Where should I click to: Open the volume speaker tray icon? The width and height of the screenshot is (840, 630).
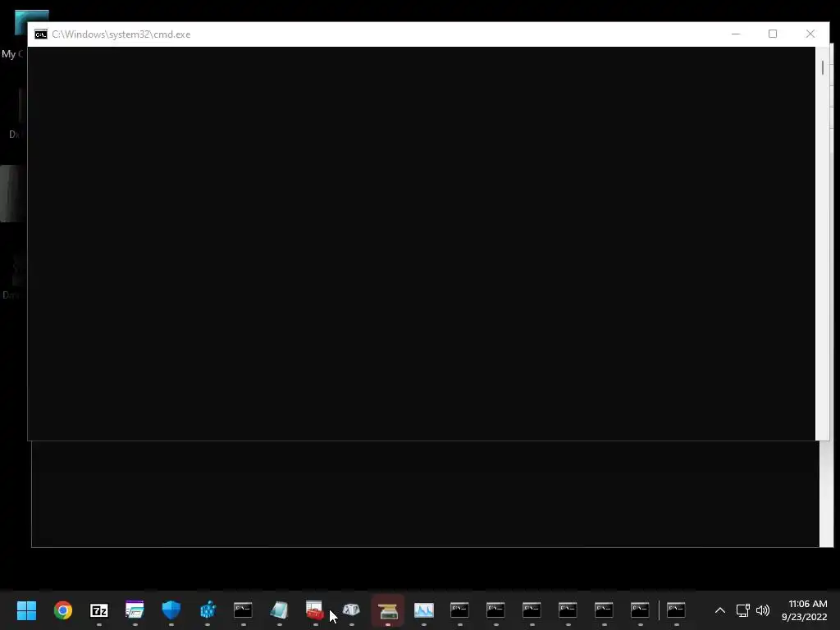[763, 610]
